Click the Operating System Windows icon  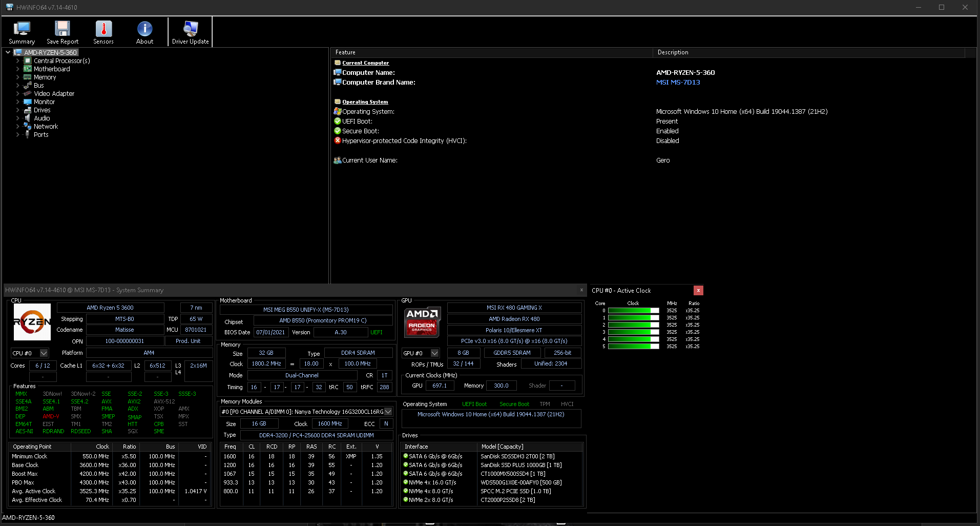point(338,111)
